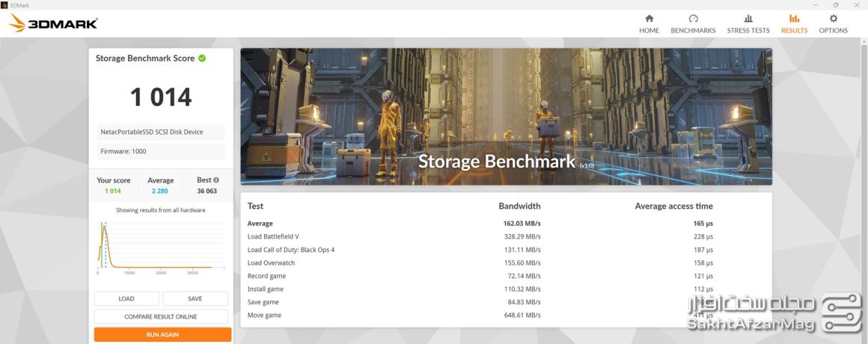868x344 pixels.
Task: Click the 3DMark logo
Action: (53, 24)
